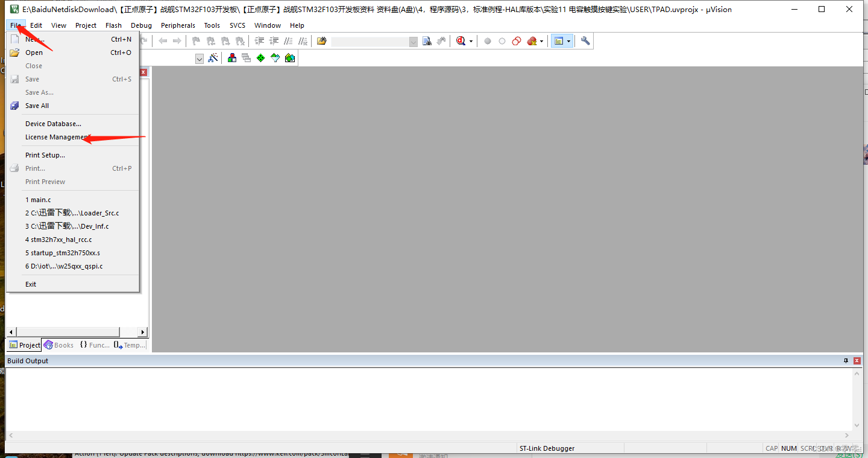Open Configuration with the wrench icon
The height and width of the screenshot is (458, 868).
pyautogui.click(x=585, y=41)
